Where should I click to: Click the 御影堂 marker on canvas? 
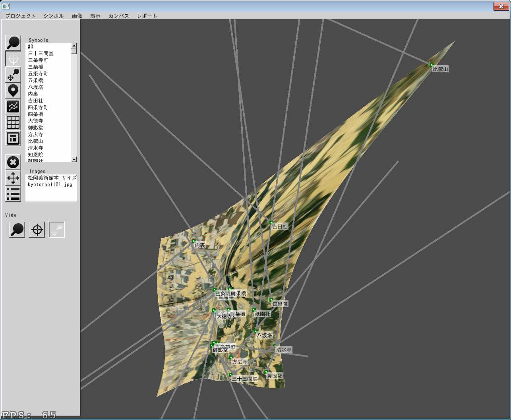tap(212, 346)
